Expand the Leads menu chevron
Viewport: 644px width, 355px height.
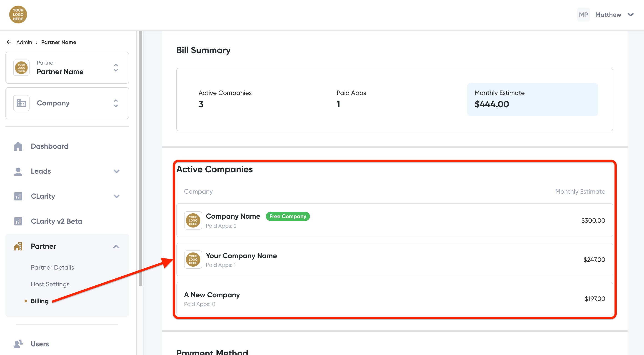[116, 171]
